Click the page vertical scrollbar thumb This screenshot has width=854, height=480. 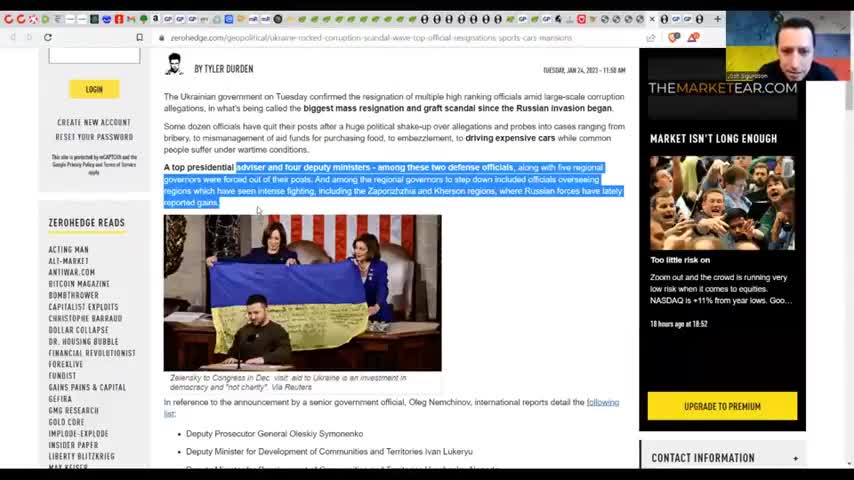tap(849, 96)
